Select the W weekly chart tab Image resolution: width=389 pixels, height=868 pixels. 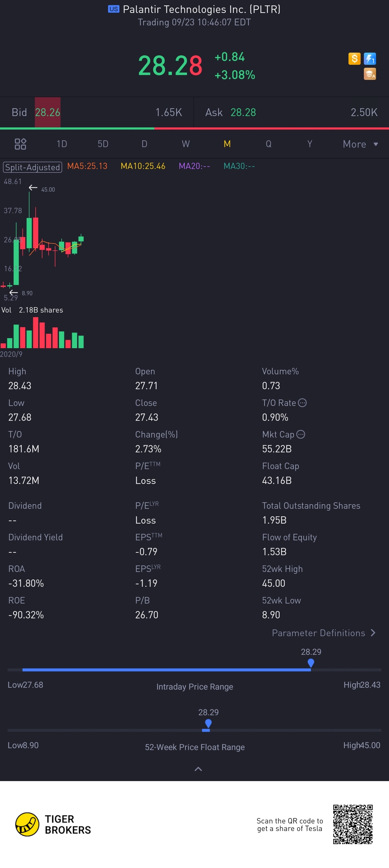[186, 144]
